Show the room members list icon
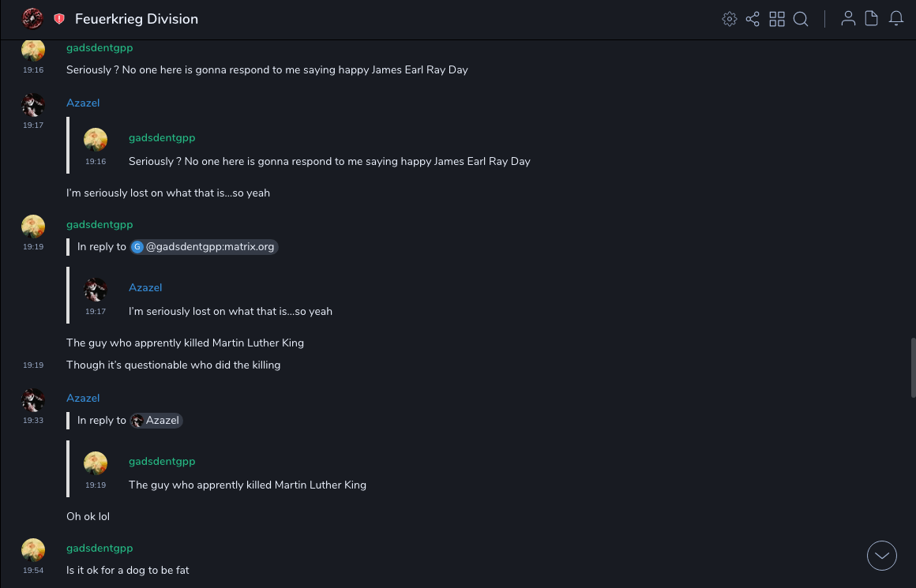 click(848, 19)
